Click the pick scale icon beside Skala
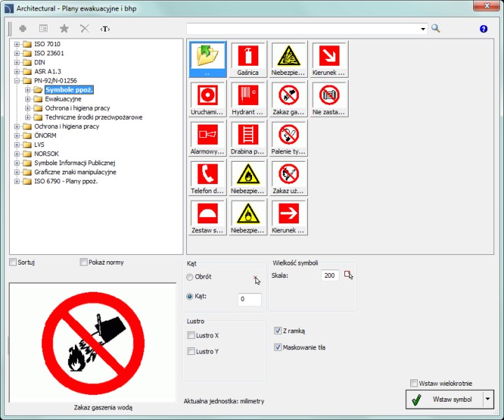The image size is (504, 420). click(x=349, y=276)
